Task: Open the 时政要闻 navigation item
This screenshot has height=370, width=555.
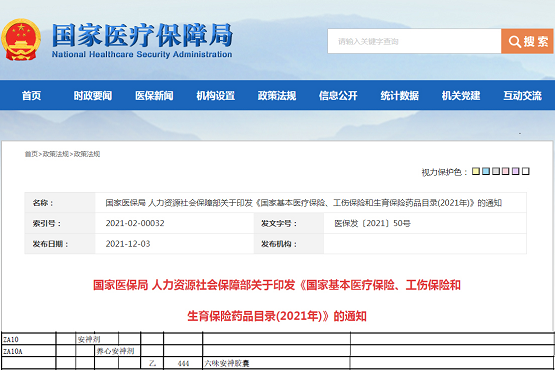Action: tap(93, 96)
